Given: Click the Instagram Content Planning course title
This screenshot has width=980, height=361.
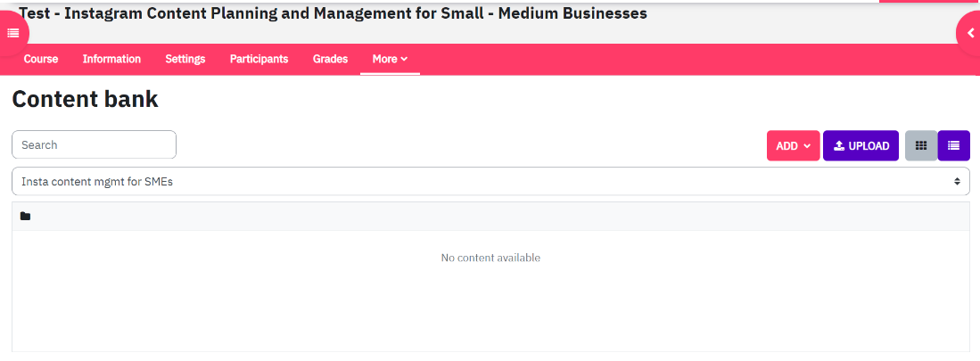Looking at the screenshot, I should click(334, 12).
